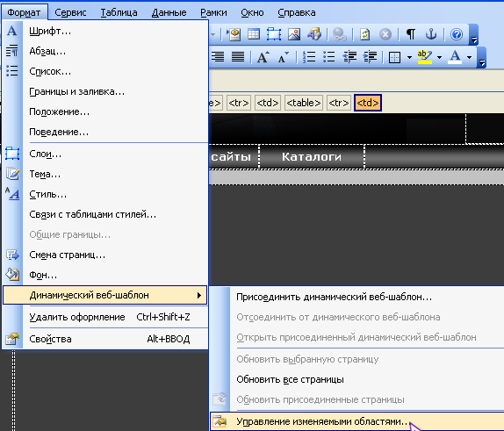Increase font size with large A icon

263,57
